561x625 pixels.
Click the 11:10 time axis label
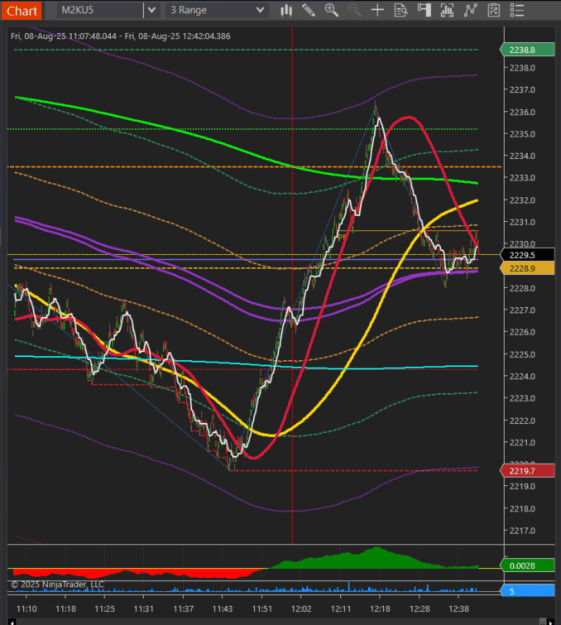[27, 609]
